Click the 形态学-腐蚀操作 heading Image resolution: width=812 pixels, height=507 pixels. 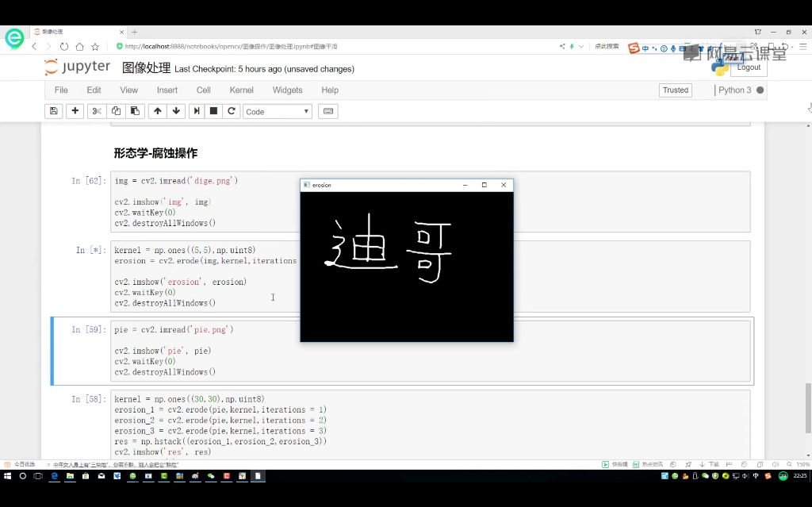155,153
